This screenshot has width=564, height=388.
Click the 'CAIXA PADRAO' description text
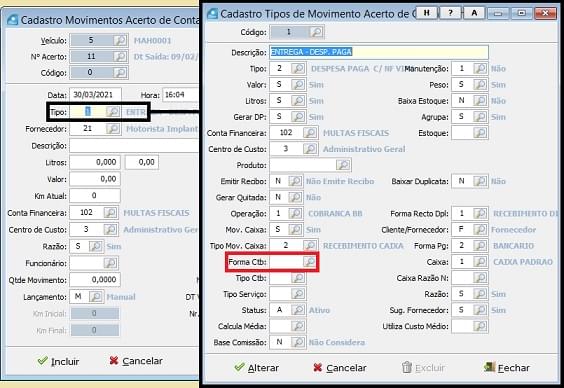tap(523, 262)
